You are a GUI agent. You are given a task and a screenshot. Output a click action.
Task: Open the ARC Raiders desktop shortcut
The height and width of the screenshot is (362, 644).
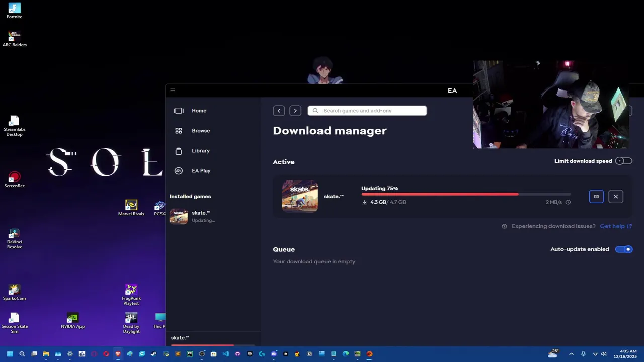point(15,39)
